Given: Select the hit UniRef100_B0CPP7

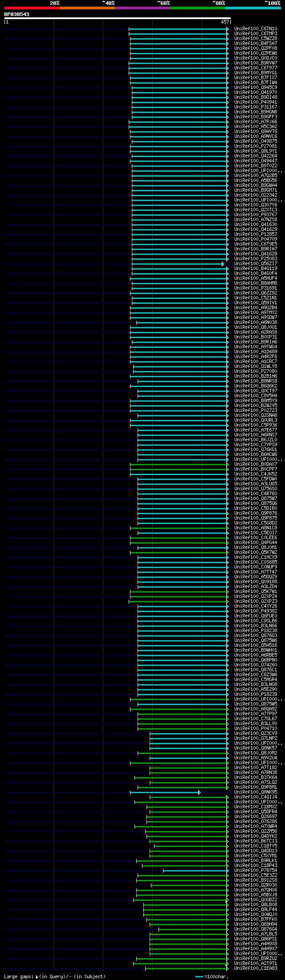Looking at the screenshot, I should (x=256, y=469).
